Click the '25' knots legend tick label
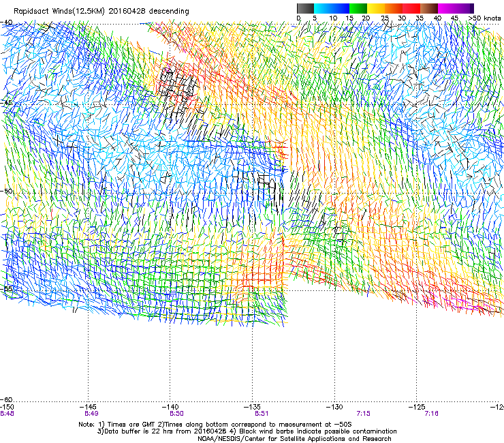504x443 pixels. click(x=385, y=18)
